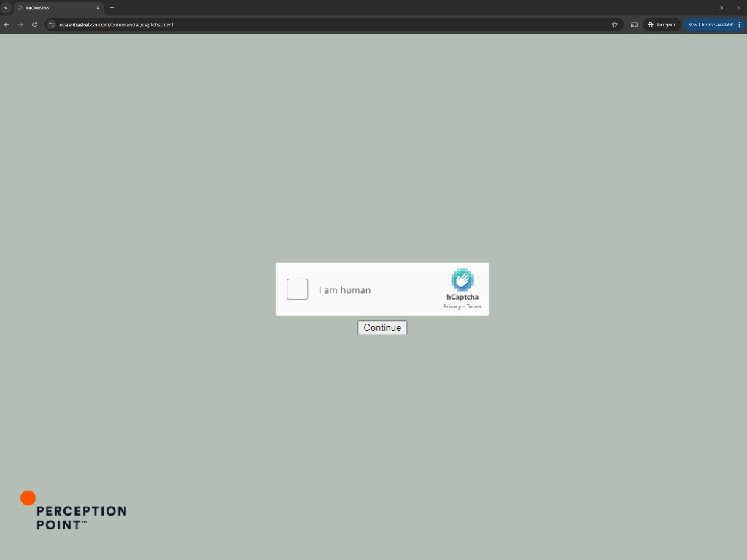This screenshot has width=747, height=560.
Task: Reload the page with the refresh icon
Action: [34, 25]
